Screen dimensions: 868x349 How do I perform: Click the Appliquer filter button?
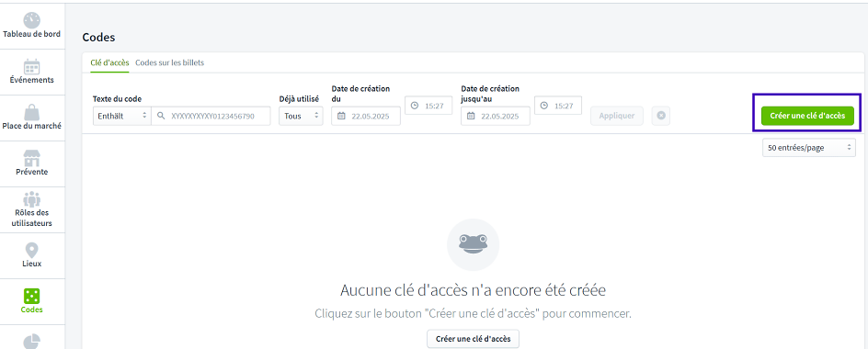pos(617,116)
